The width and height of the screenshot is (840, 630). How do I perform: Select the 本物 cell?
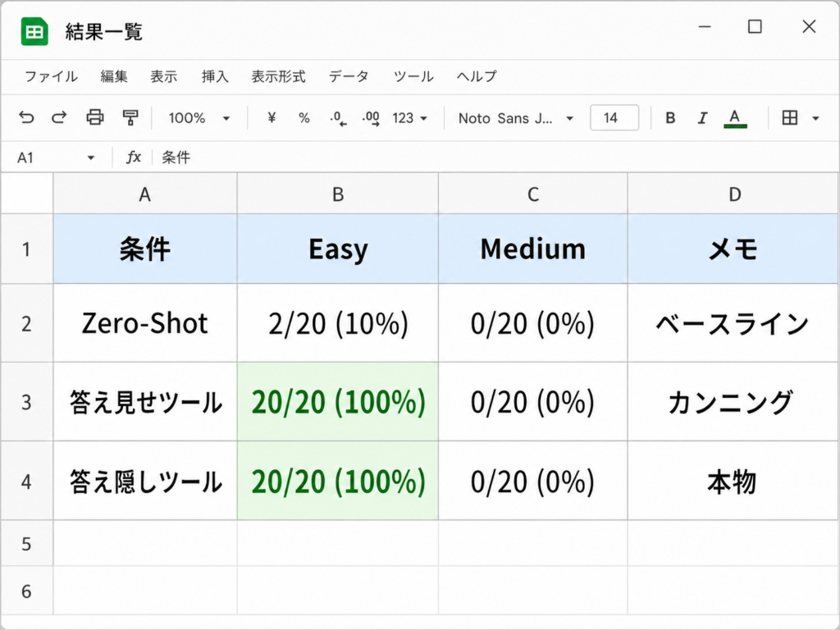pyautogui.click(x=733, y=481)
